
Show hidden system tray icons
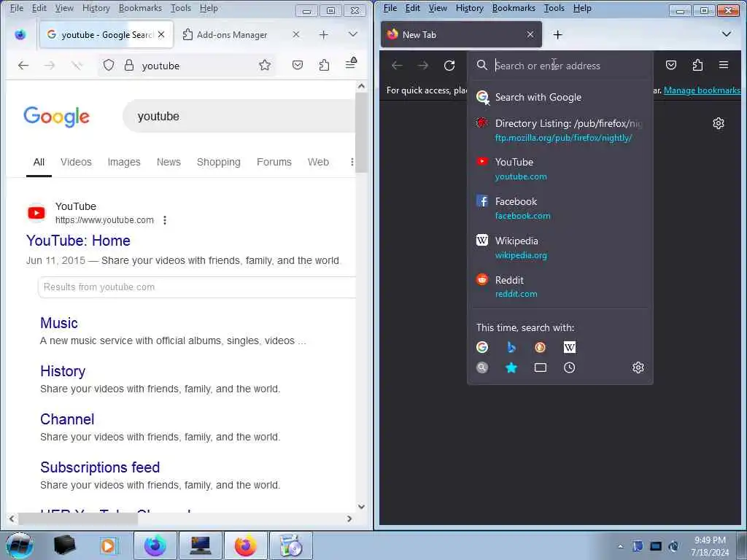click(x=620, y=546)
